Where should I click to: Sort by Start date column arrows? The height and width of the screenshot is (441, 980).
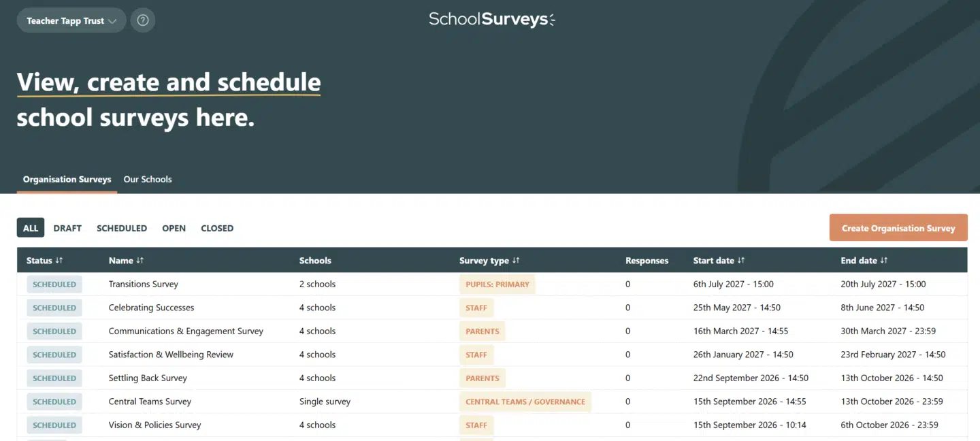point(741,261)
